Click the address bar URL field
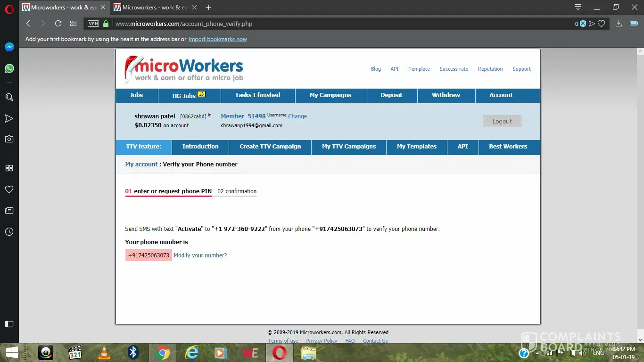 coord(330,24)
